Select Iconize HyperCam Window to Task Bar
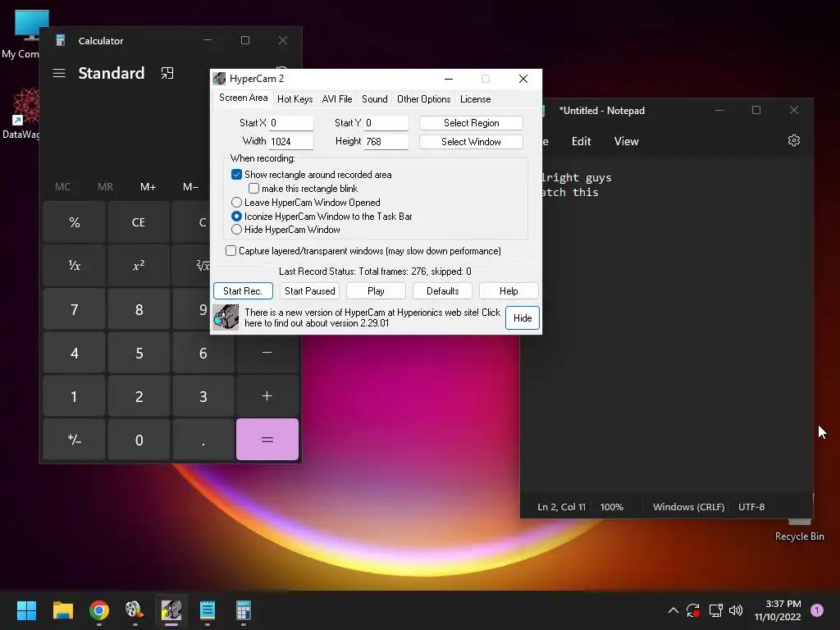840x630 pixels. 236,217
